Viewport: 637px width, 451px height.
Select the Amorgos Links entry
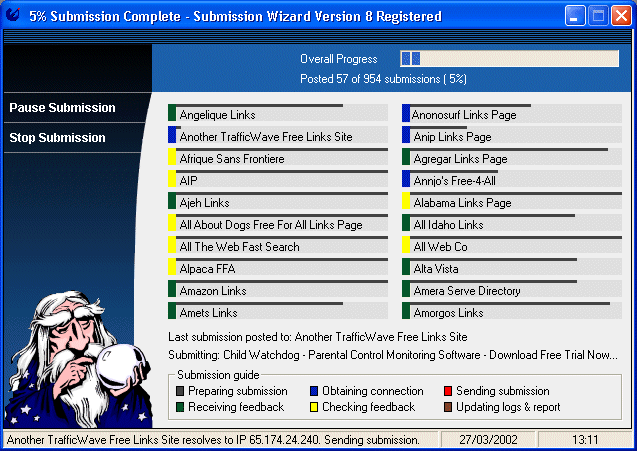point(512,310)
